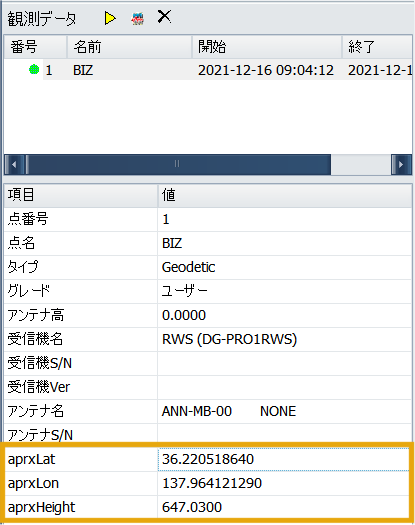Click aprxHeight value 647.0300

(x=192, y=507)
